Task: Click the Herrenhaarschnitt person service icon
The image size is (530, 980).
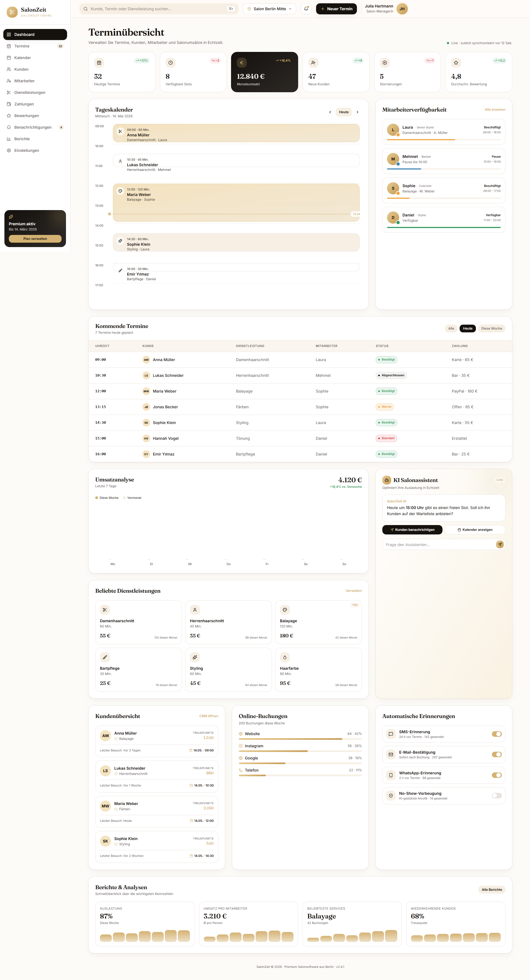Action: click(195, 610)
